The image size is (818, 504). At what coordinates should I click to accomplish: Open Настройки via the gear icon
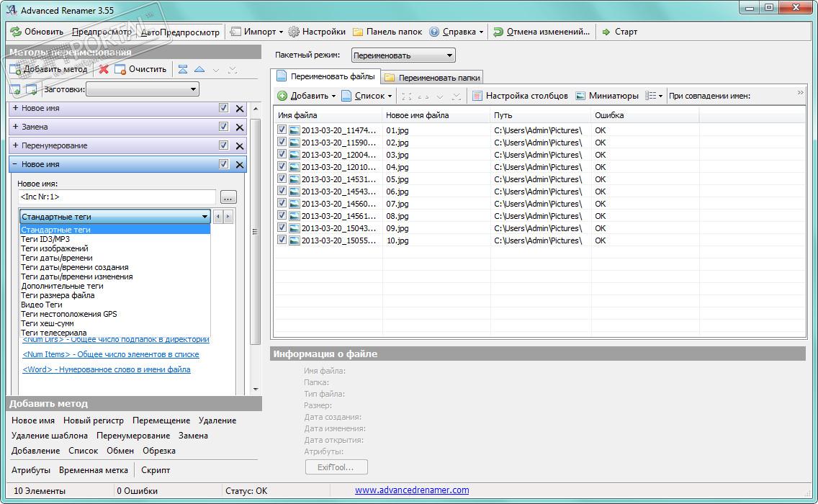coord(294,32)
